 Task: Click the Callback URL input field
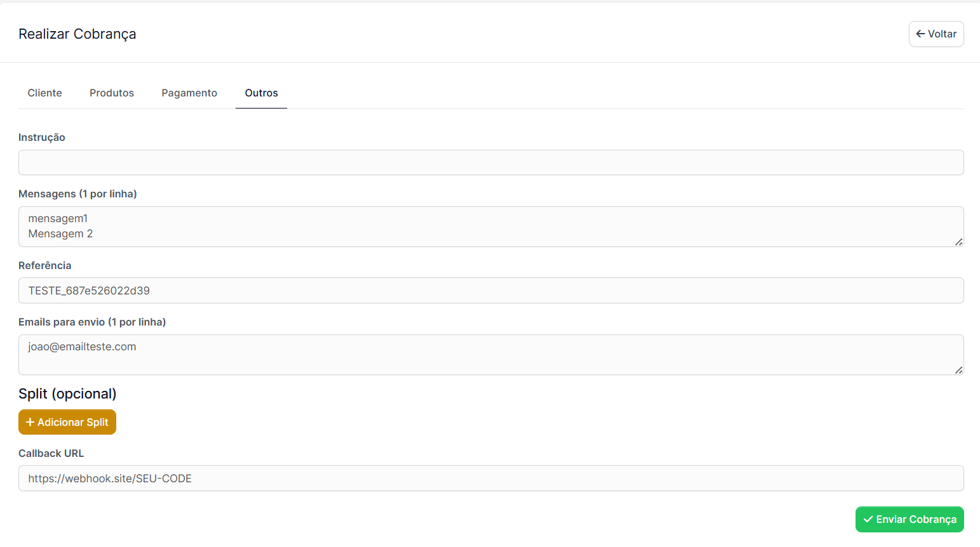[x=490, y=478]
